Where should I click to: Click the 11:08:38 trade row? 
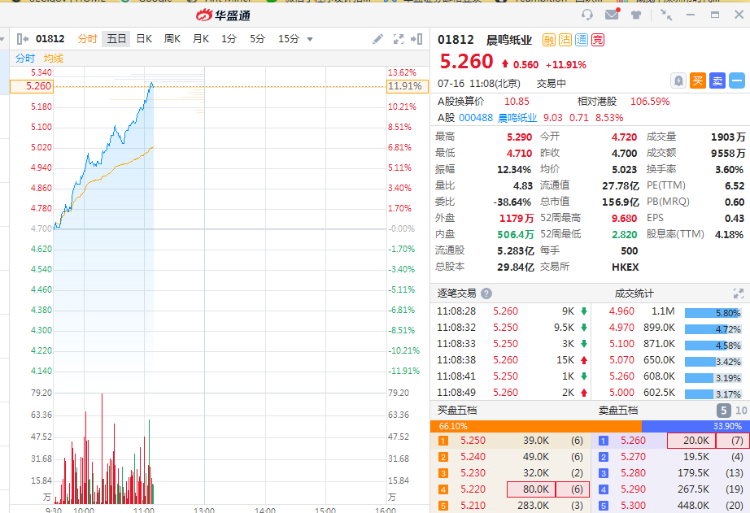pyautogui.click(x=511, y=360)
